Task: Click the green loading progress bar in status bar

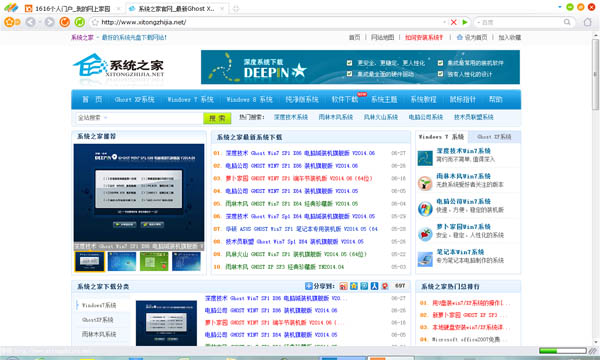Action: tap(562, 350)
